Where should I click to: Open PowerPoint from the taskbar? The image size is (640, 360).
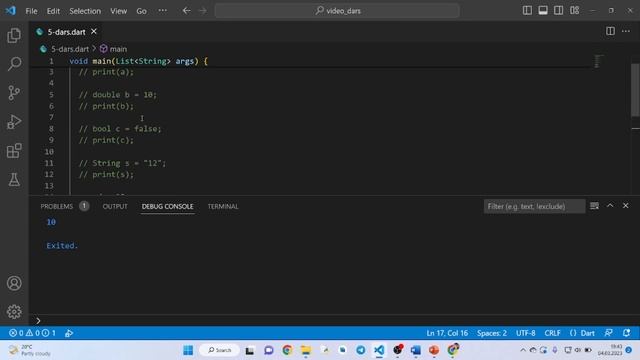[434, 350]
